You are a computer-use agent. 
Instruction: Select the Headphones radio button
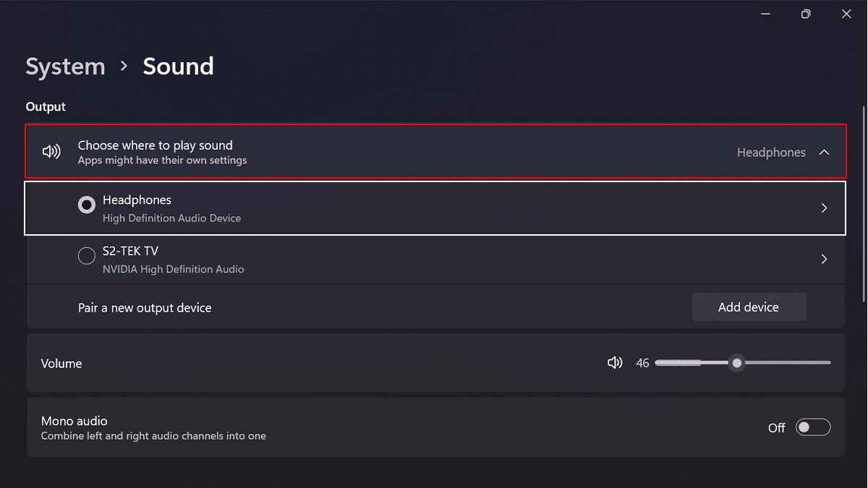(x=86, y=205)
